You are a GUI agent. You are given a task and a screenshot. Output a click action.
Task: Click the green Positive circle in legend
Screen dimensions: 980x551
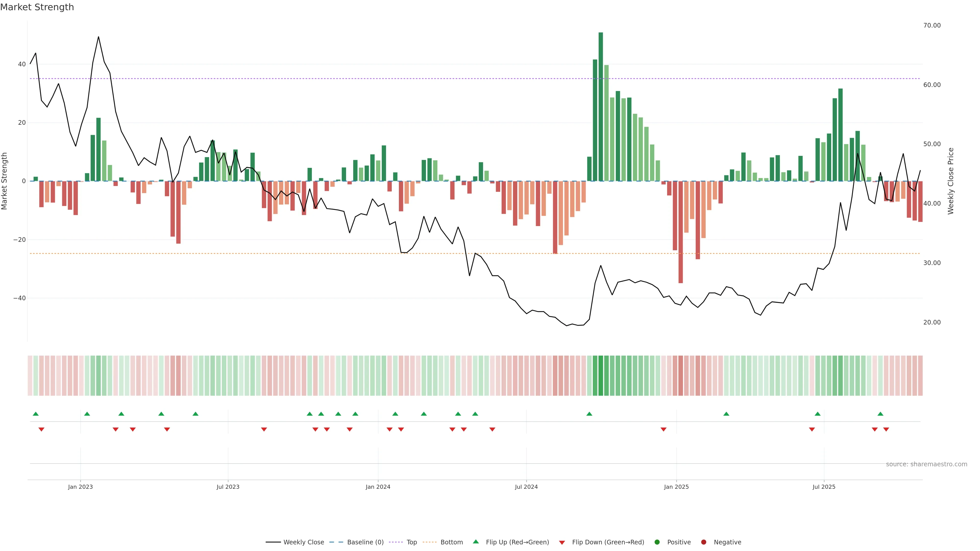(x=657, y=542)
